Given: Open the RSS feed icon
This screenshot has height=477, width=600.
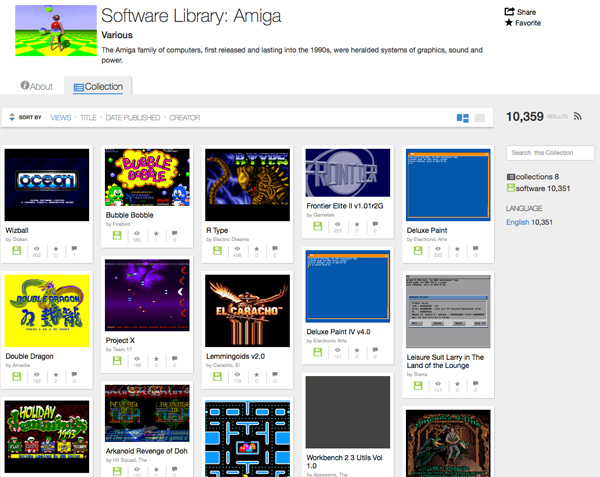Looking at the screenshot, I should click(577, 116).
